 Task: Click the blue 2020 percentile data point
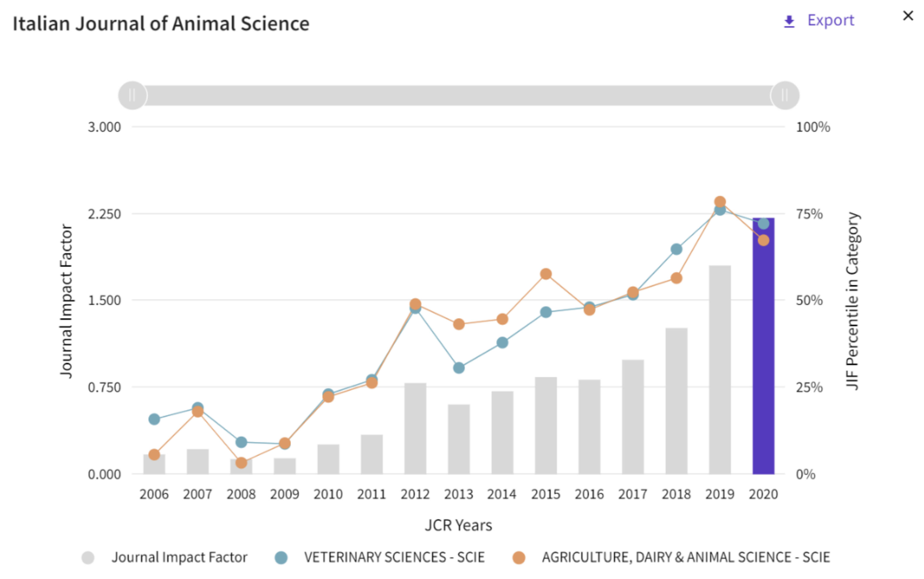click(764, 224)
